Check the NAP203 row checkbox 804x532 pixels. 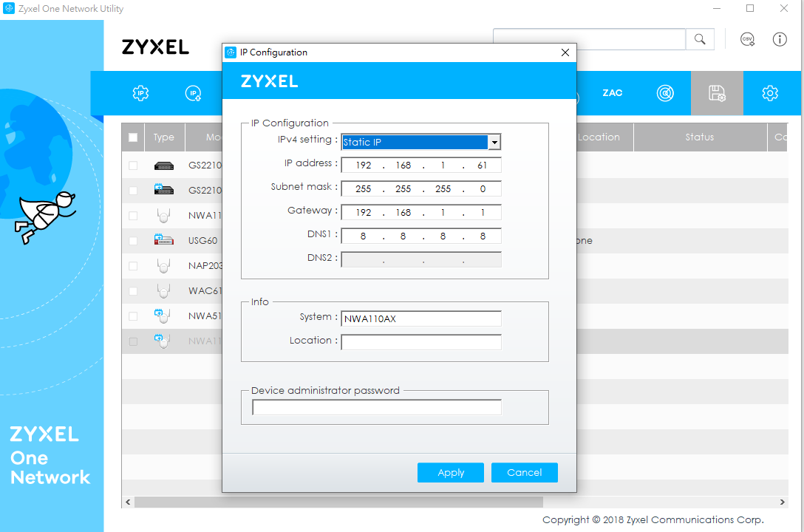point(133,266)
